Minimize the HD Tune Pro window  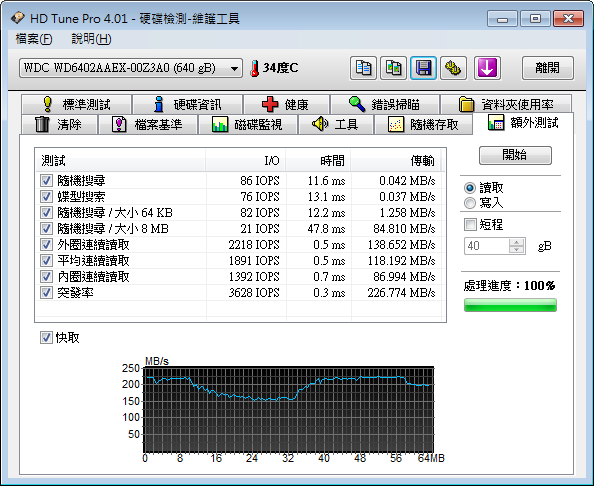pos(502,19)
